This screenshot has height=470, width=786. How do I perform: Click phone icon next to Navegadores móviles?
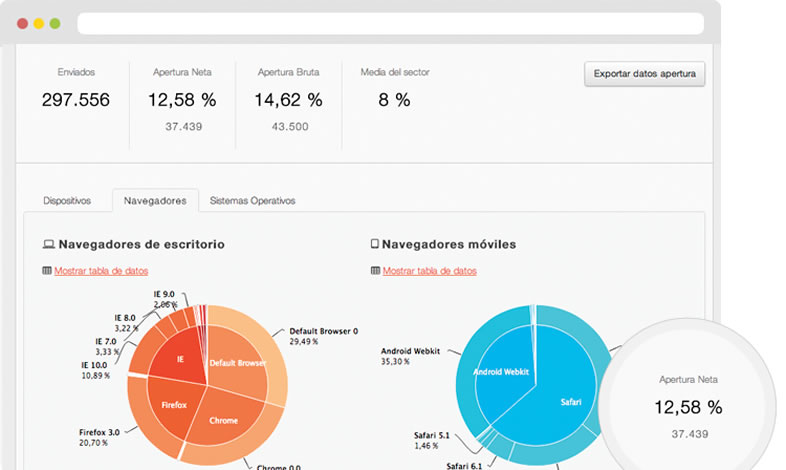tap(374, 244)
